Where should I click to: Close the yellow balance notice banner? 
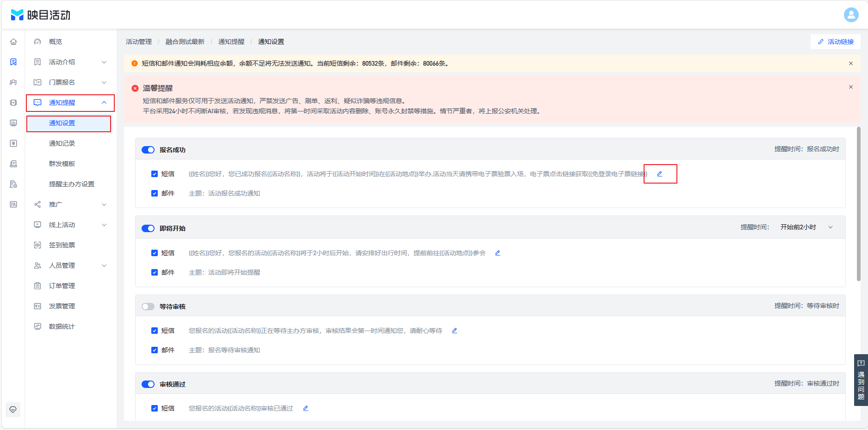click(850, 63)
